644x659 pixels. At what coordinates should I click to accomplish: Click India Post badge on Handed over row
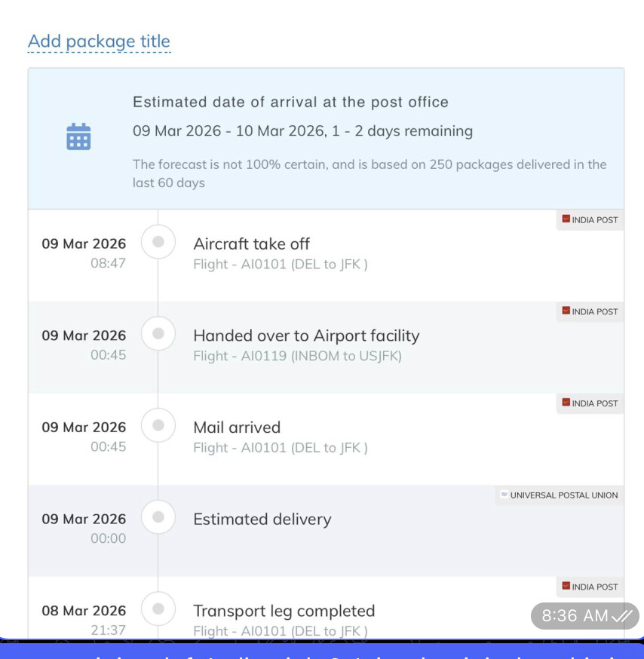pos(590,311)
